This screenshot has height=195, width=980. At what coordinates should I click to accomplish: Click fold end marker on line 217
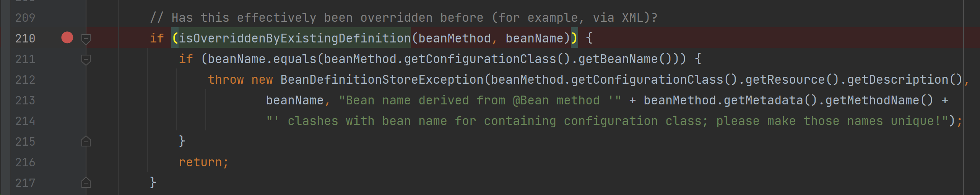(86, 183)
